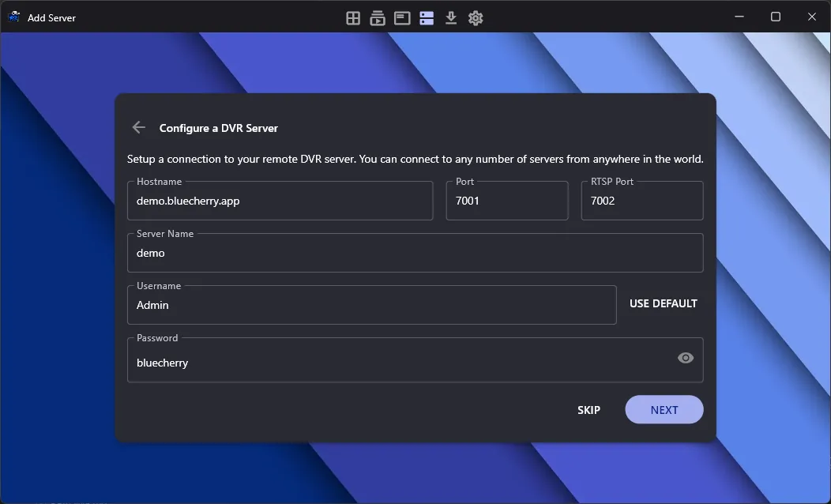Minimize the Add Server window

[x=739, y=17]
